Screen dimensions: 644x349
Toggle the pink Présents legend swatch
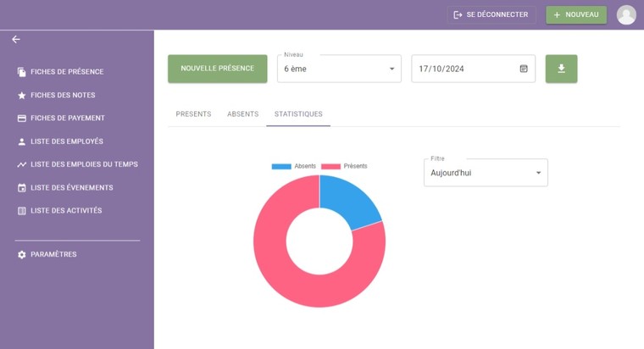click(x=330, y=166)
